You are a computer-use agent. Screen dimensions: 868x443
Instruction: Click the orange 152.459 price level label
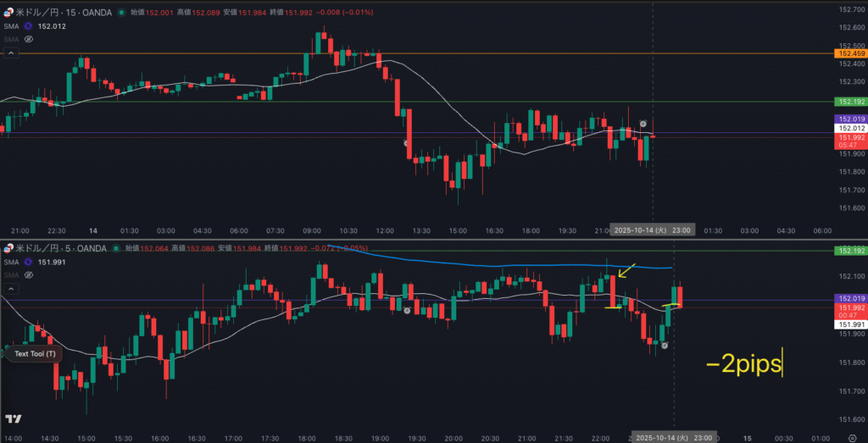click(849, 54)
